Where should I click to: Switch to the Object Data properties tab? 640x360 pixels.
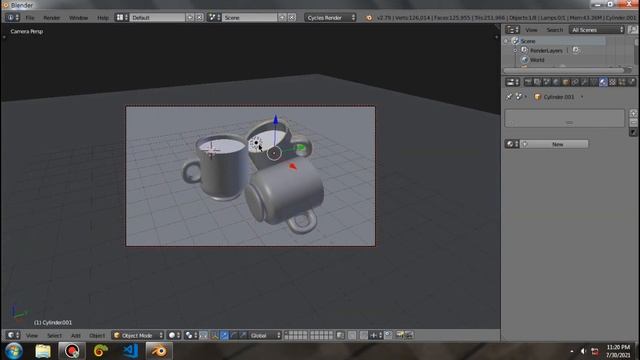pyautogui.click(x=593, y=82)
